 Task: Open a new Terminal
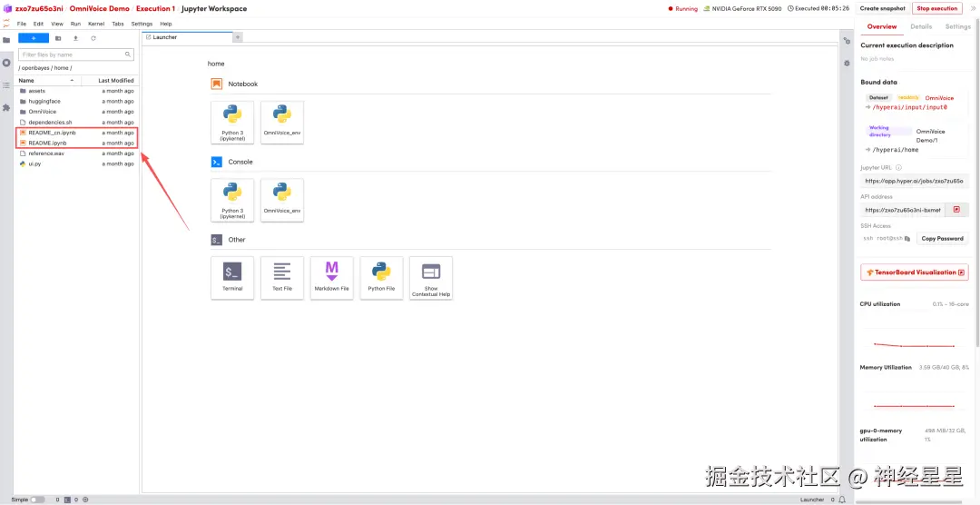pyautogui.click(x=232, y=278)
